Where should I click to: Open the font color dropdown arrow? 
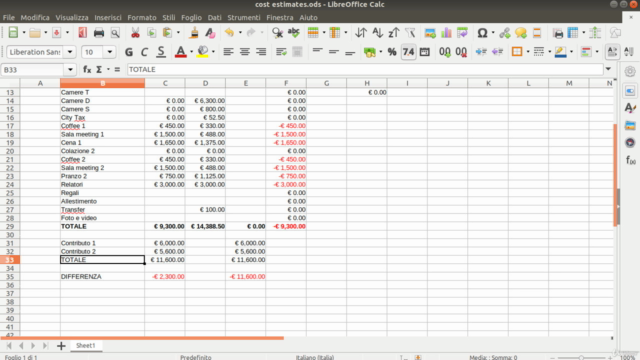[x=191, y=52]
